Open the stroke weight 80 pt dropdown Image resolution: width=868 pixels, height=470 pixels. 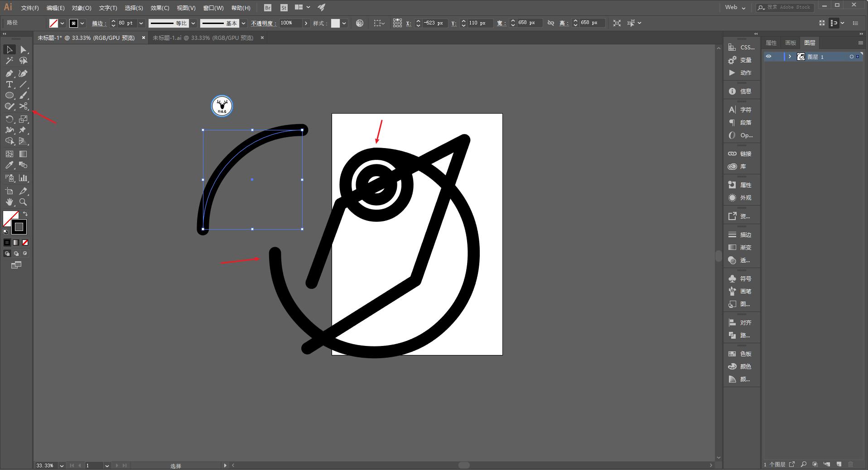pos(141,23)
